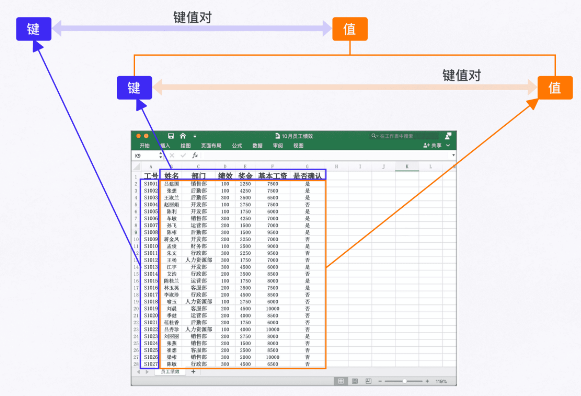Click the 奖金 header cell

(x=245, y=176)
